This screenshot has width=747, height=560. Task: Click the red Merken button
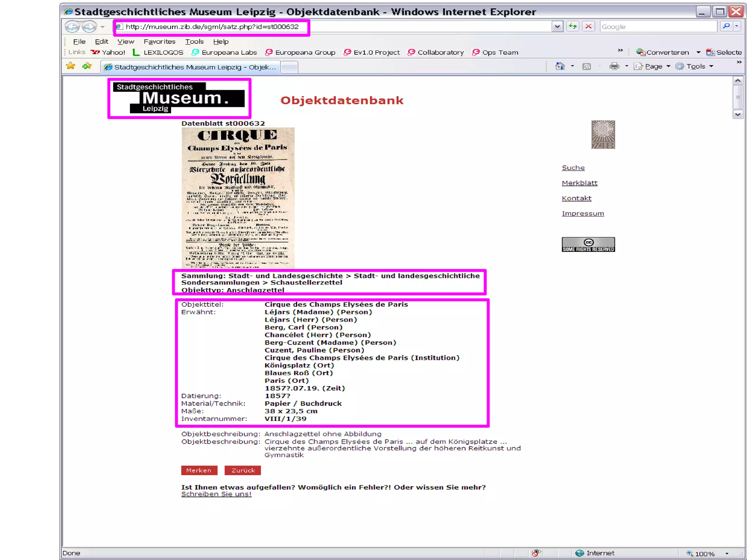[x=199, y=470]
